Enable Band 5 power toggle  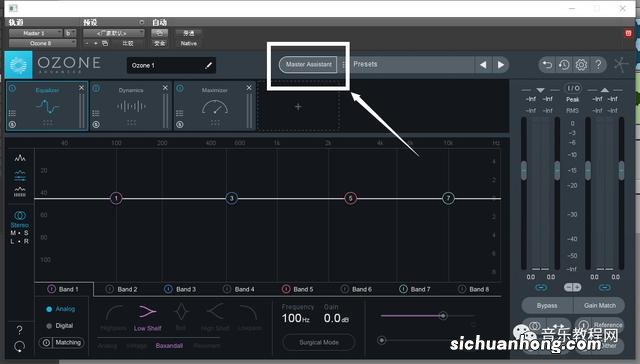point(286,289)
